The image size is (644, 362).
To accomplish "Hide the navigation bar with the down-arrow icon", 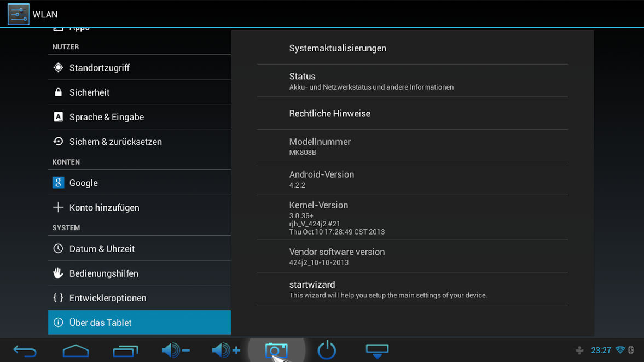I will (x=377, y=351).
